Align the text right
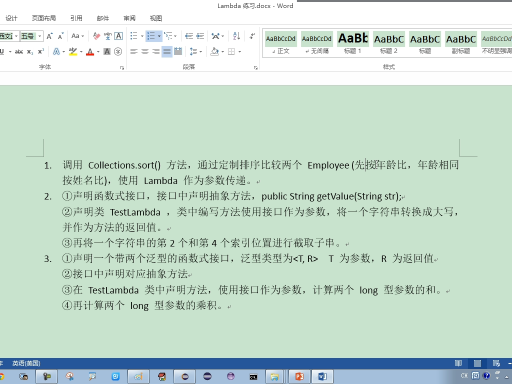The height and width of the screenshot is (384, 512). point(156,52)
